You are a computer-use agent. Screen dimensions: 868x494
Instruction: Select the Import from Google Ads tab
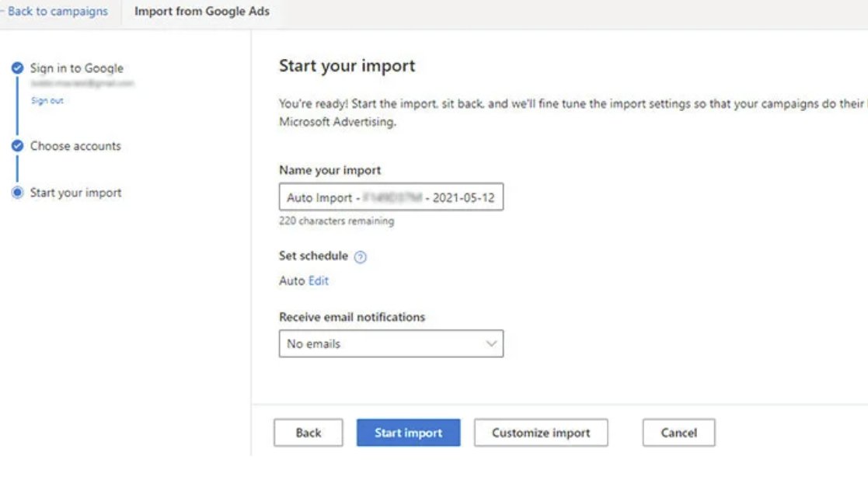pos(201,11)
